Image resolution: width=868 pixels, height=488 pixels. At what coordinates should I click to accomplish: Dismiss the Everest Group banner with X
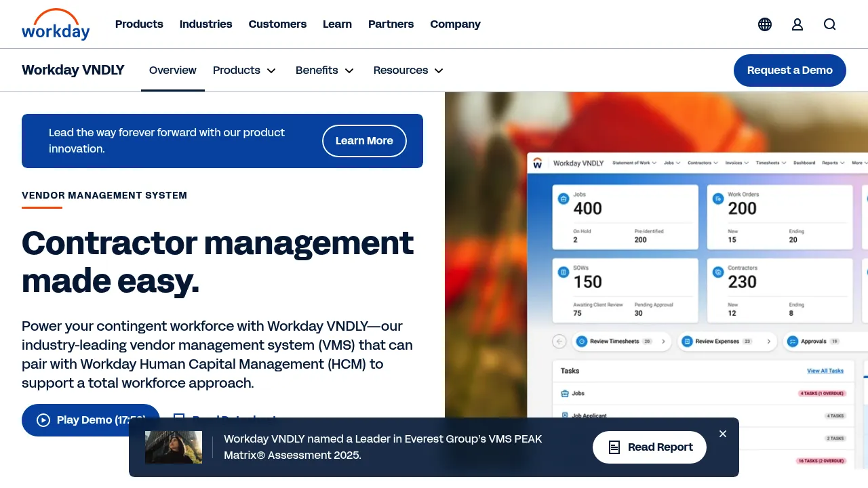click(x=723, y=434)
